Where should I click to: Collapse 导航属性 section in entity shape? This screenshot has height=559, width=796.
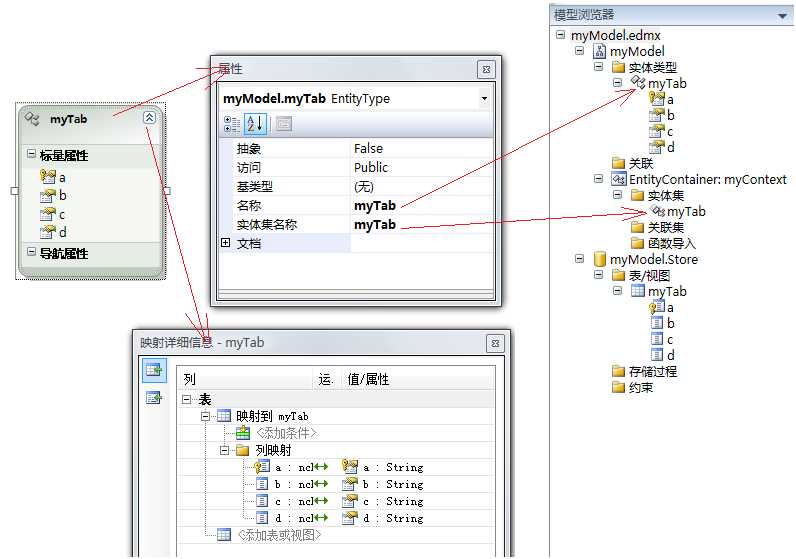click(x=31, y=251)
